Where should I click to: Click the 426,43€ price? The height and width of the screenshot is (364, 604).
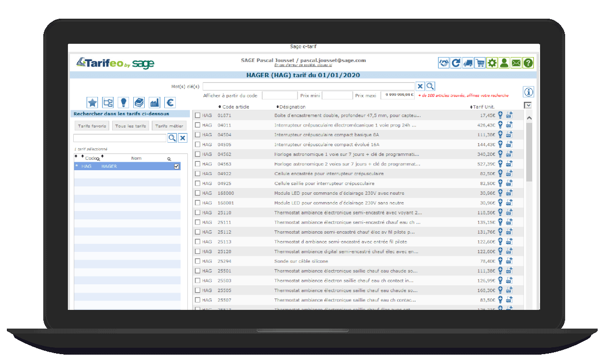coord(486,125)
